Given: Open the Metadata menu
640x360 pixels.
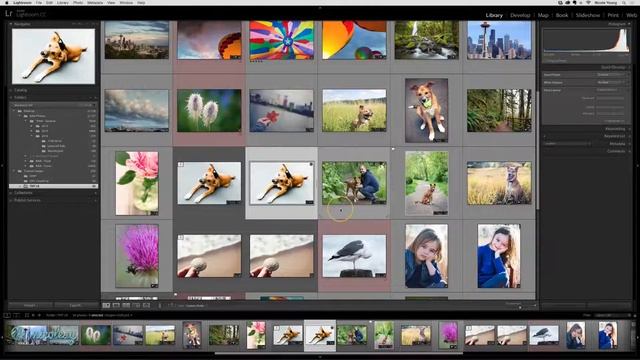Looking at the screenshot, I should [x=95, y=2].
